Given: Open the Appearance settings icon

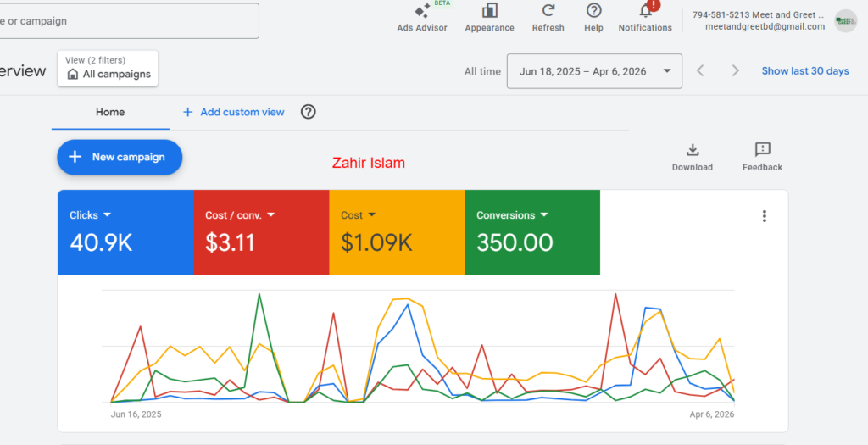Looking at the screenshot, I should point(489,11).
